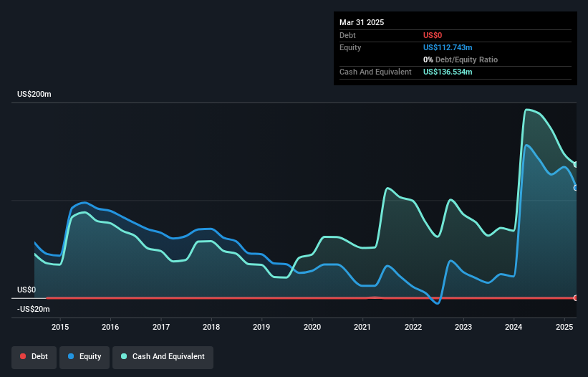Click the US$136.534m cash value

coord(448,72)
